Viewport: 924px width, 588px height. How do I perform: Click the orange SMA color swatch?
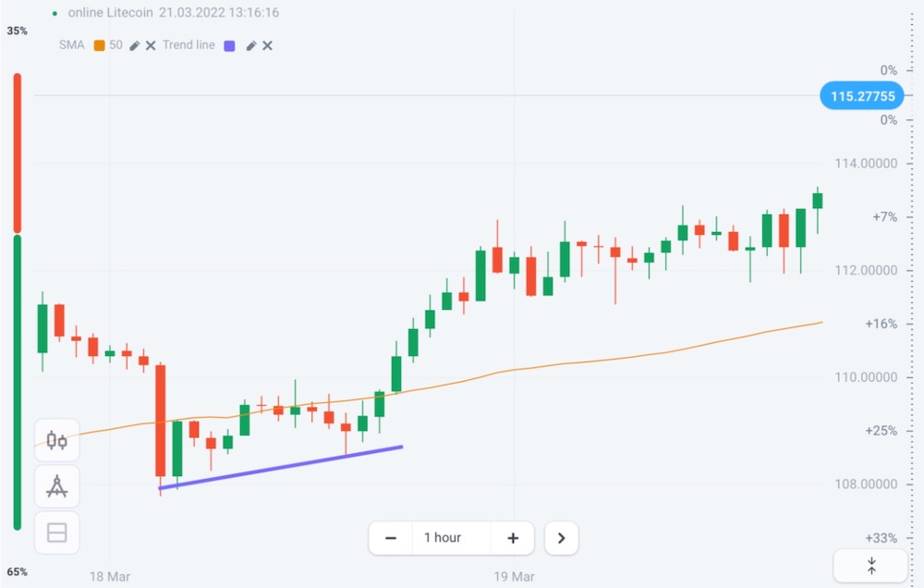coord(99,45)
